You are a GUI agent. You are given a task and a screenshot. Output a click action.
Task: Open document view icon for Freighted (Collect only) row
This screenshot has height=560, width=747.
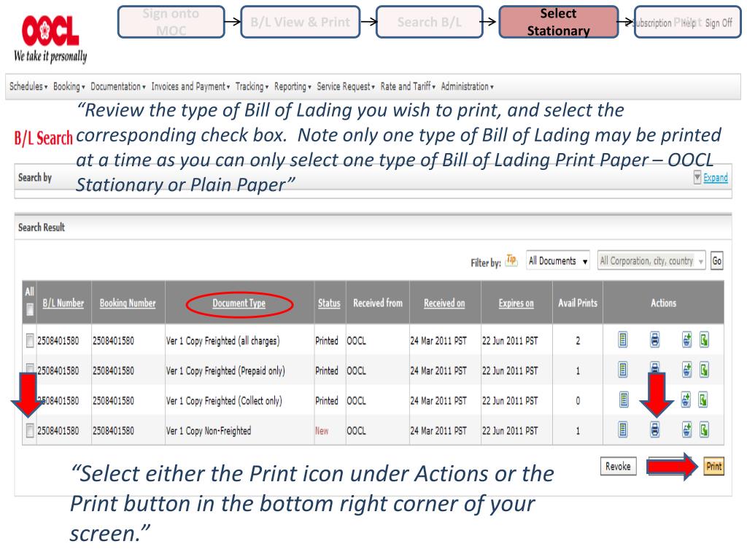coord(624,400)
